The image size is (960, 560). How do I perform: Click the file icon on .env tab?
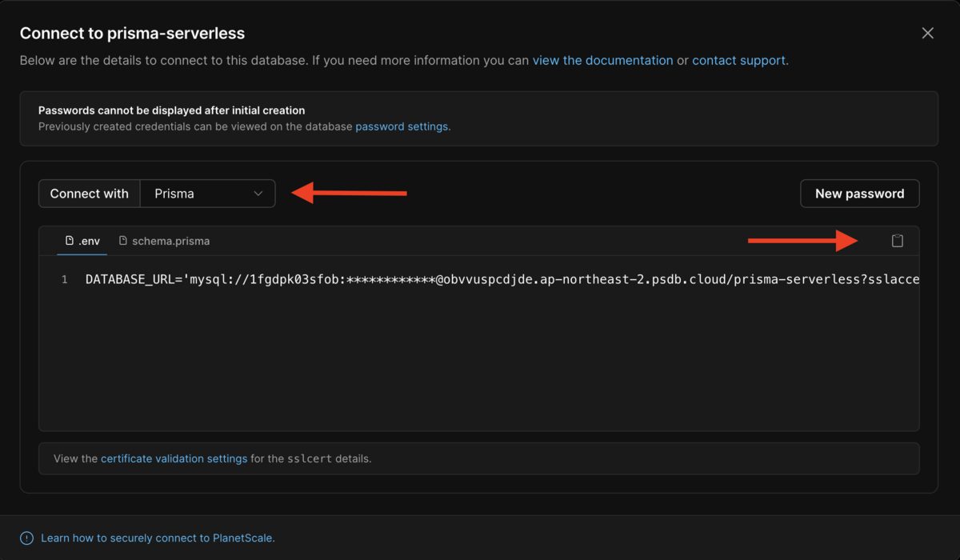pyautogui.click(x=70, y=241)
